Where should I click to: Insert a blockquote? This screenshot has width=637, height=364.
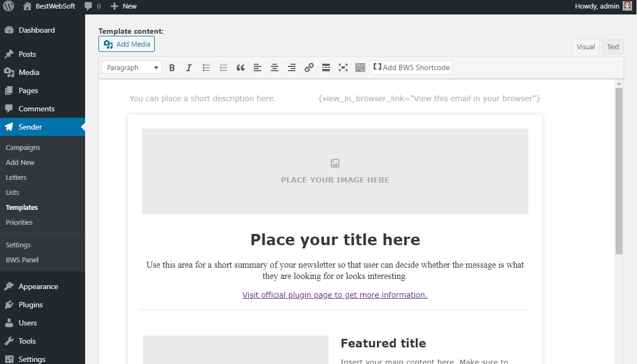240,67
